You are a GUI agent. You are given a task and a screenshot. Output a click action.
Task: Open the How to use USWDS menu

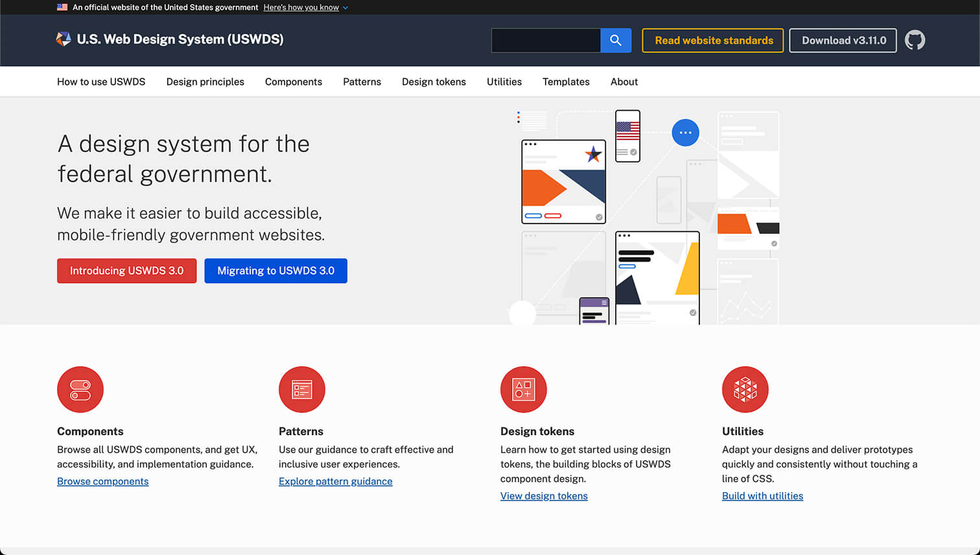point(101,82)
